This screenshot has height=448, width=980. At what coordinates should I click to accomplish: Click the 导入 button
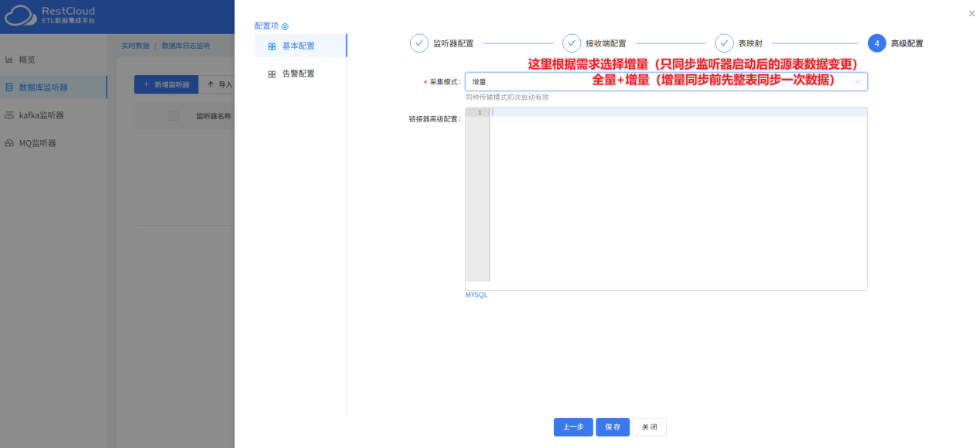[219, 84]
